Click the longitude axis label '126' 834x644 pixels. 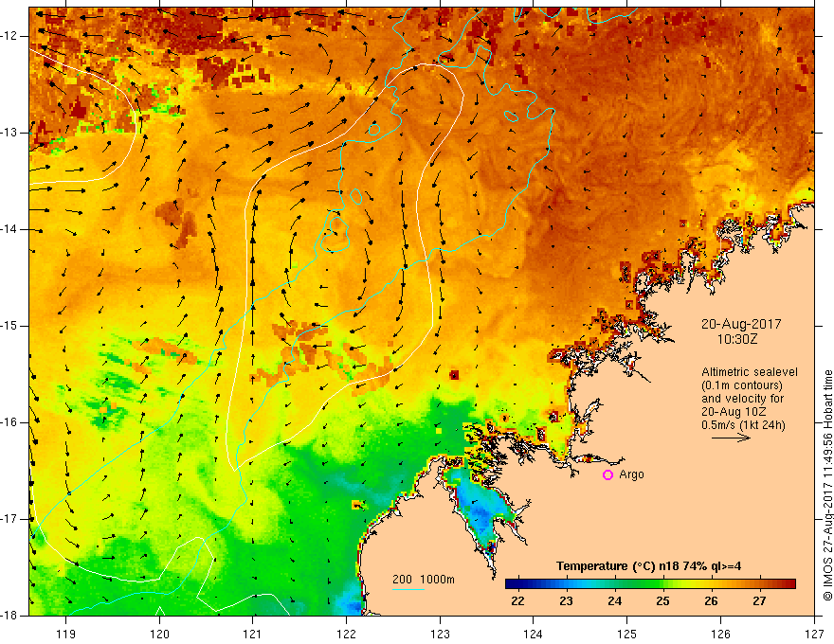(720, 634)
